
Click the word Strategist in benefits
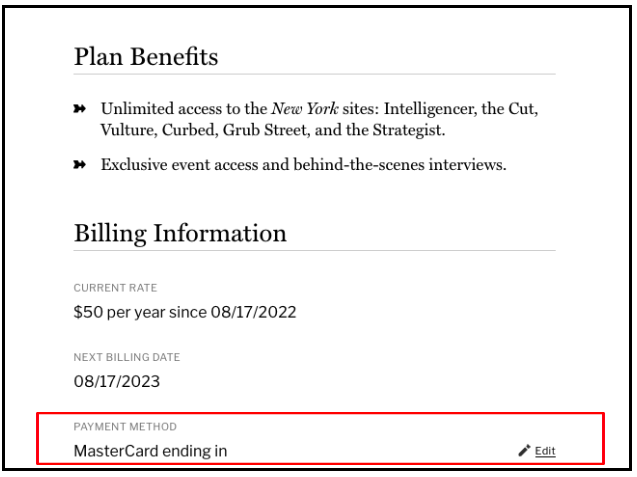click(409, 130)
